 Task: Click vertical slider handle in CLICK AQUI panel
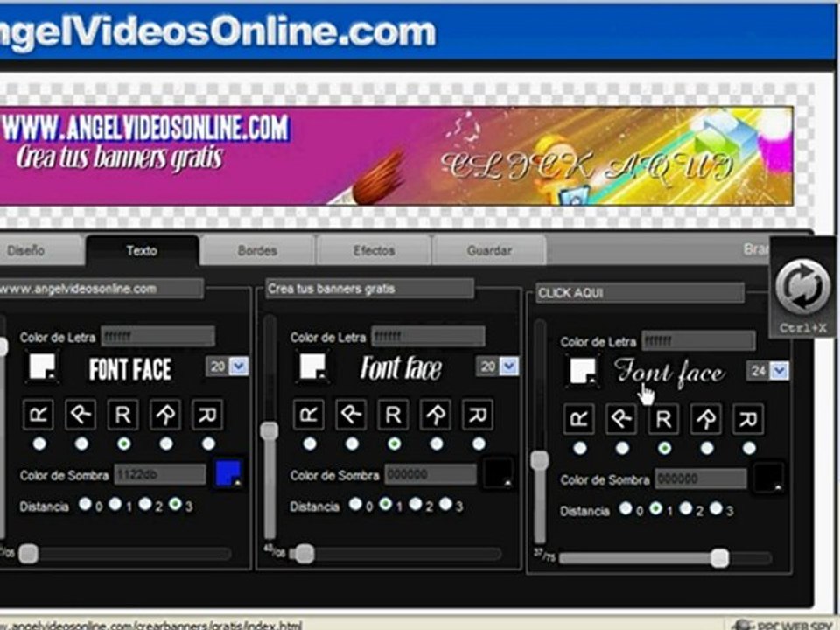tap(540, 460)
